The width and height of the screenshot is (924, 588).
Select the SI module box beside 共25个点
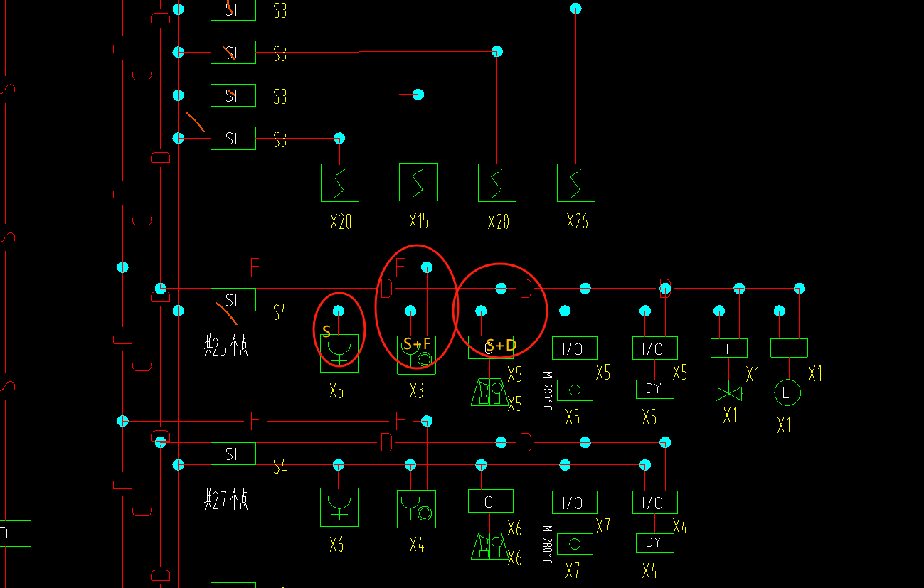[233, 299]
